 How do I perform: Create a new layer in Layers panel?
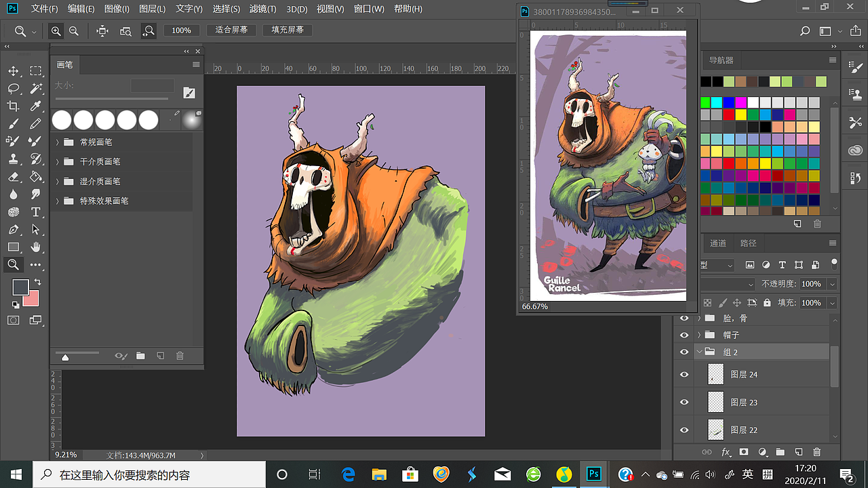point(798,452)
